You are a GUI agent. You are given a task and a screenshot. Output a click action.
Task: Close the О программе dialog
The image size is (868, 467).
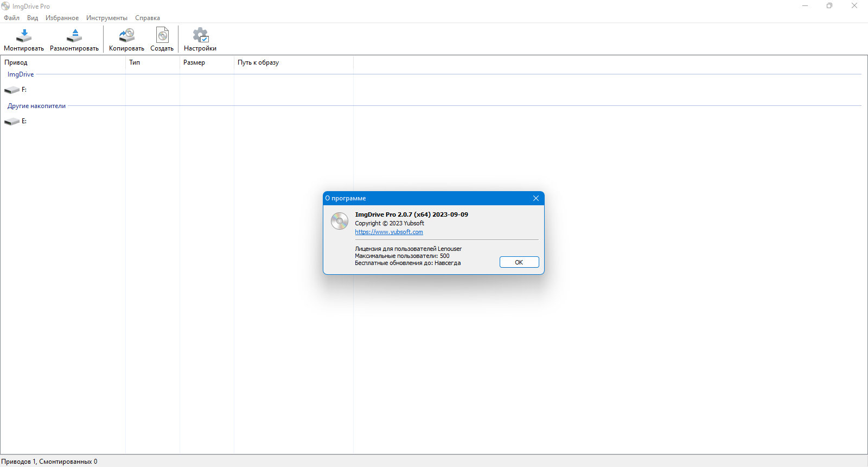click(536, 198)
